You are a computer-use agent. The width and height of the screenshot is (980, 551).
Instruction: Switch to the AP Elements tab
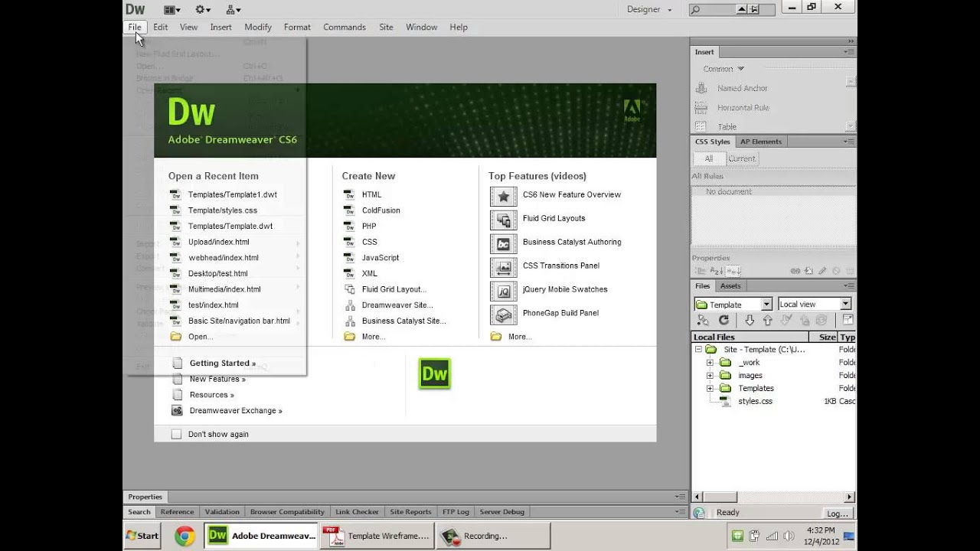760,142
